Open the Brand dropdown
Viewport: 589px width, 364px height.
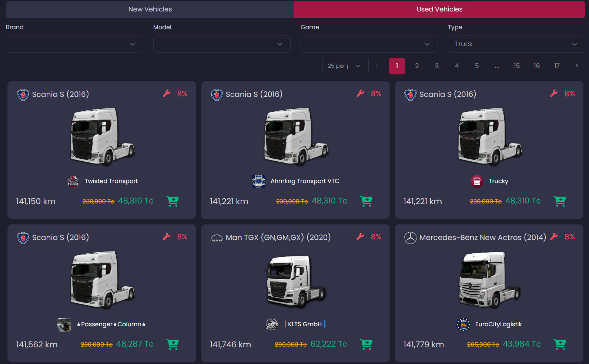pos(74,44)
